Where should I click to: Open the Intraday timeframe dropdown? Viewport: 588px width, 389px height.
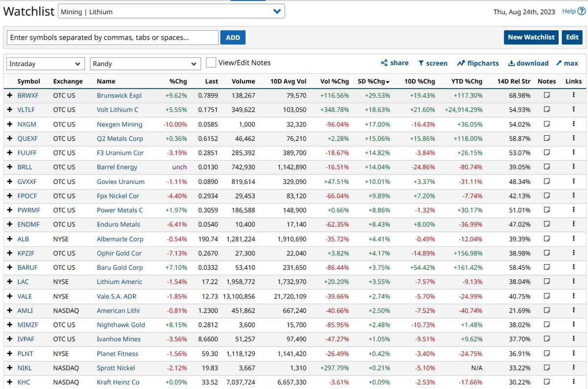pos(46,64)
